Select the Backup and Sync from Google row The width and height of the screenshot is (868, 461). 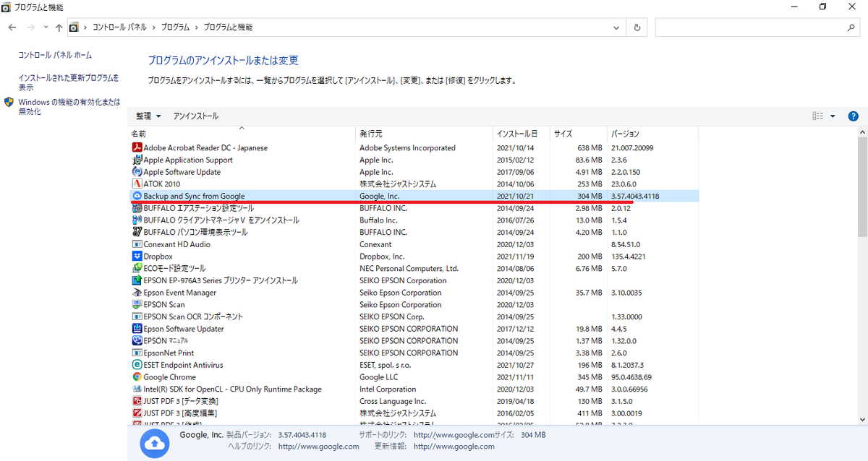pyautogui.click(x=414, y=196)
